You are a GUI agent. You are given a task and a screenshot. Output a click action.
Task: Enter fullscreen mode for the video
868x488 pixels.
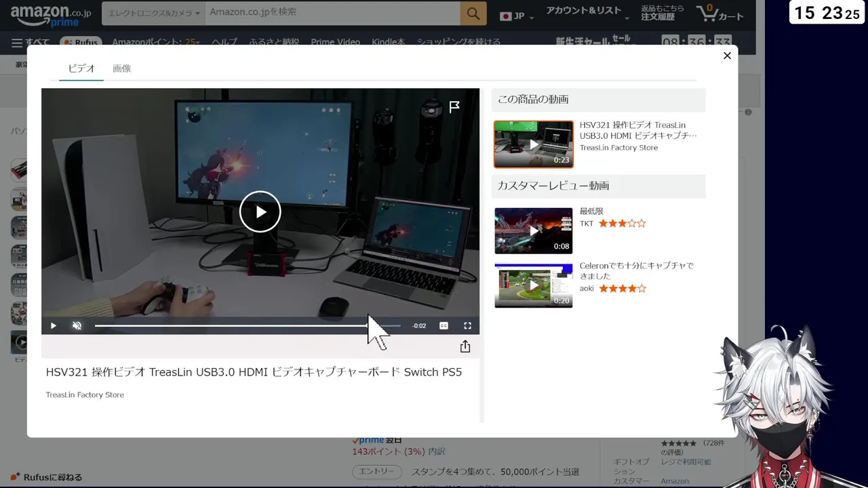pyautogui.click(x=467, y=326)
